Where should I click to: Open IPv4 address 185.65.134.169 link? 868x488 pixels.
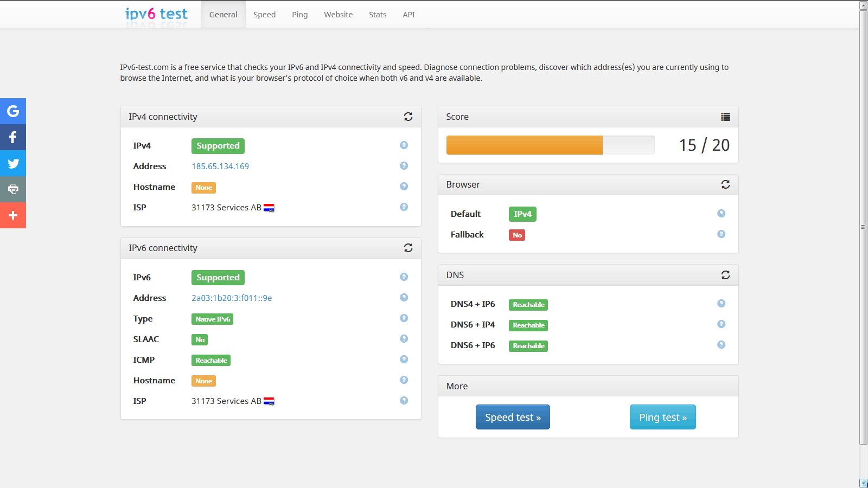[220, 166]
